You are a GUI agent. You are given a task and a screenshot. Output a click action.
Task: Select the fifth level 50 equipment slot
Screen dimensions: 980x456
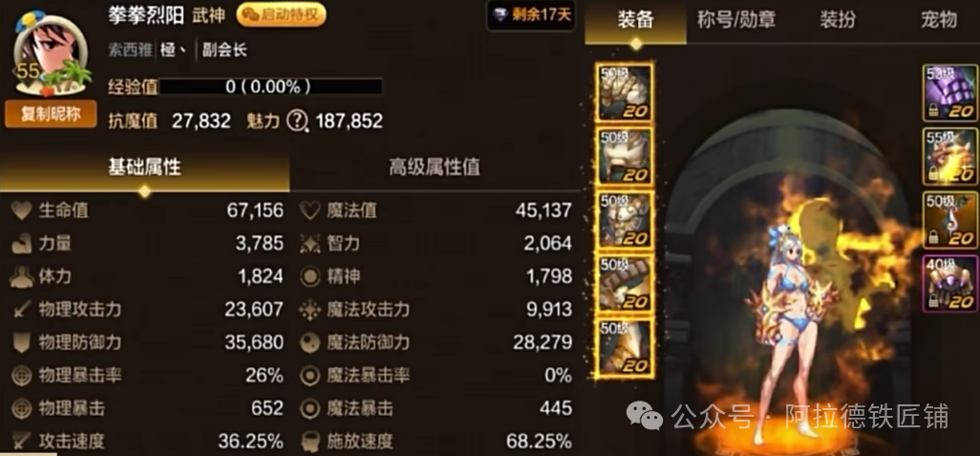coord(625,347)
